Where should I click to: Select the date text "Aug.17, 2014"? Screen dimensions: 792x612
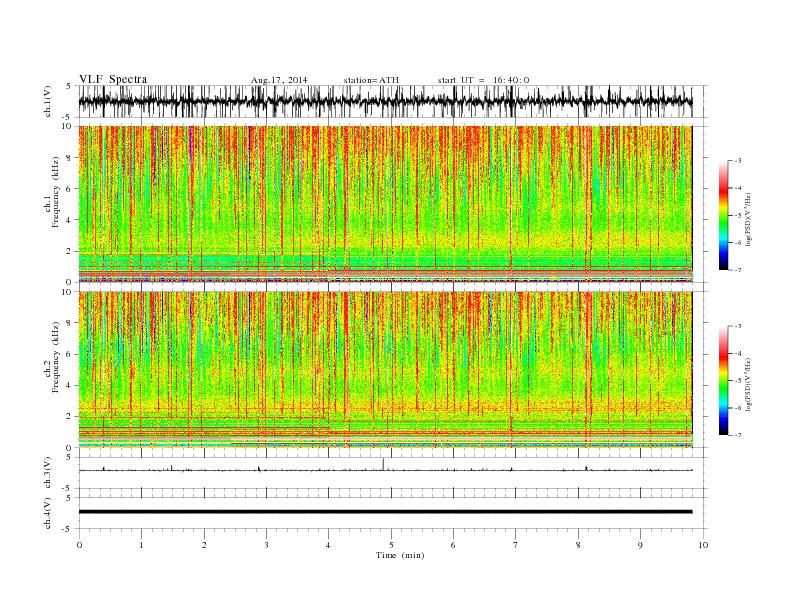279,80
